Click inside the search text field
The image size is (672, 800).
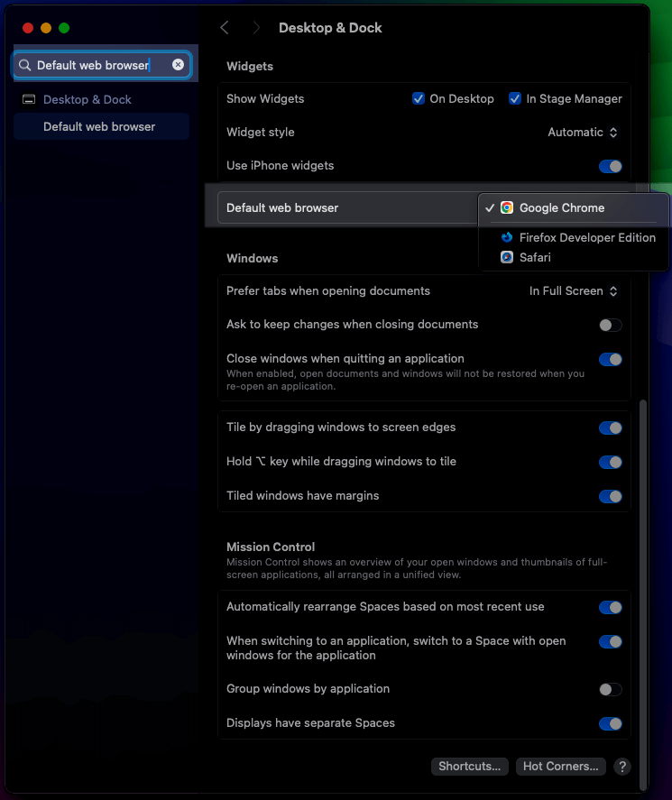[x=102, y=65]
